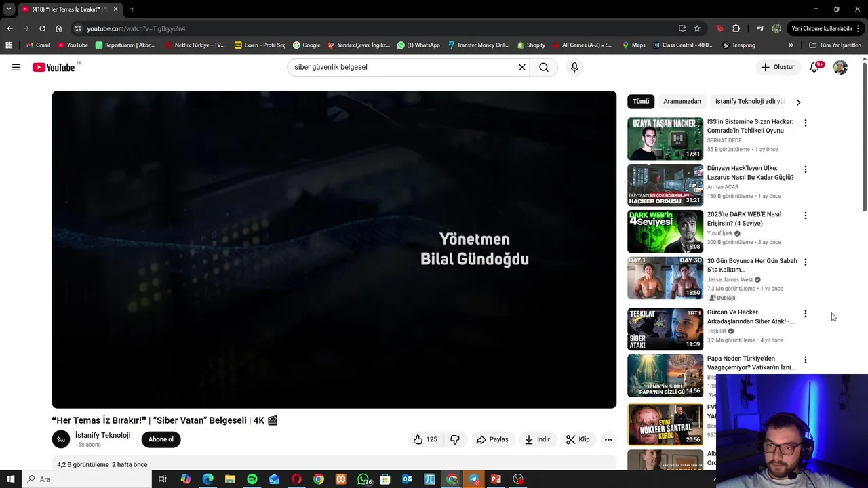The width and height of the screenshot is (868, 488).
Task: Select the Aramanızdan filter chip
Action: pyautogui.click(x=682, y=101)
